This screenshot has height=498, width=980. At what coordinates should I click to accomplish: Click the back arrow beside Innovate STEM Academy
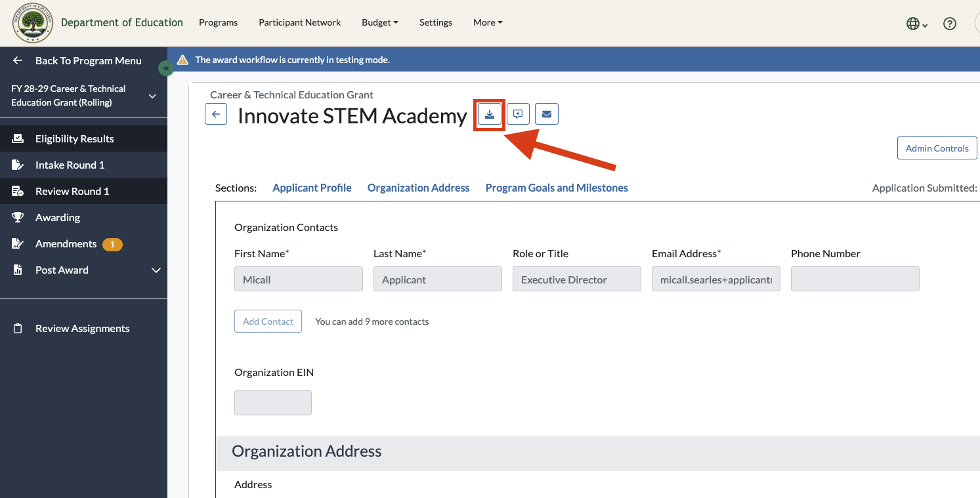click(x=216, y=114)
